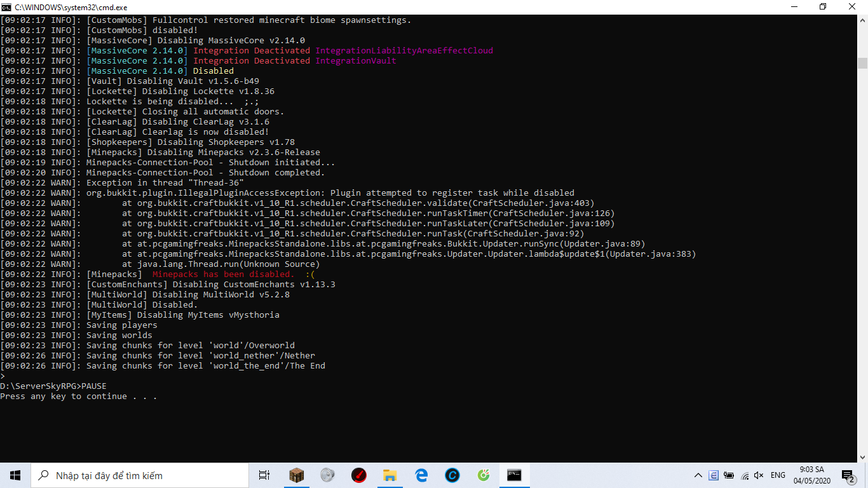Open File Explorer from the taskbar

(x=390, y=475)
